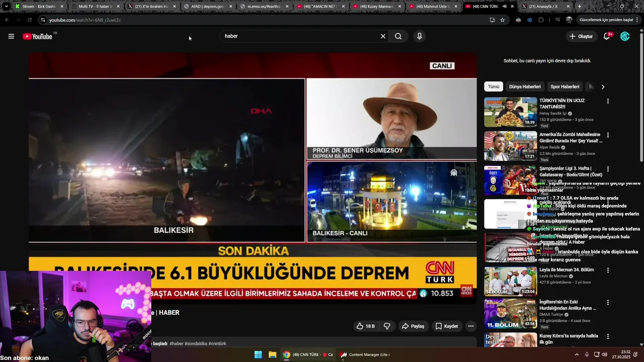This screenshot has height=362, width=644.
Task: Click the Kaydet save button
Action: point(447,326)
